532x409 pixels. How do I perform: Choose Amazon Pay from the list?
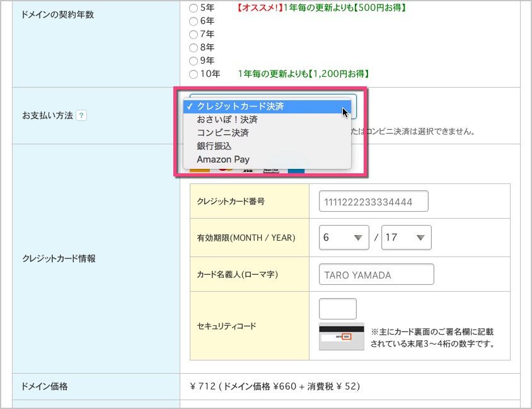tap(267, 159)
